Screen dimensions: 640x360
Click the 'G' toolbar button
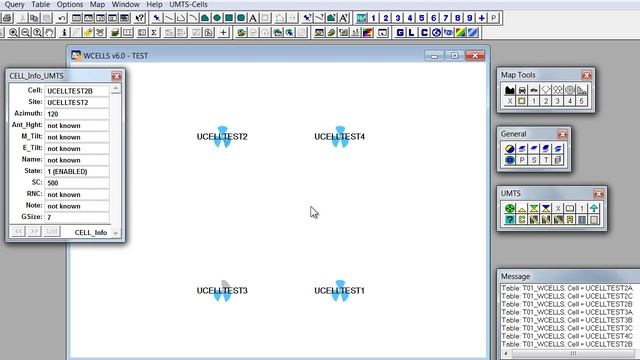(400, 33)
